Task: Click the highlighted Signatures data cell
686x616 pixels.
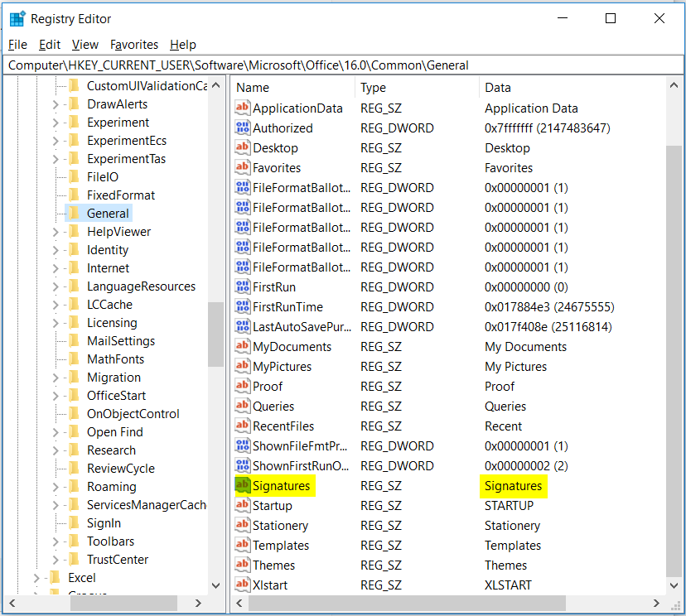Action: click(513, 486)
